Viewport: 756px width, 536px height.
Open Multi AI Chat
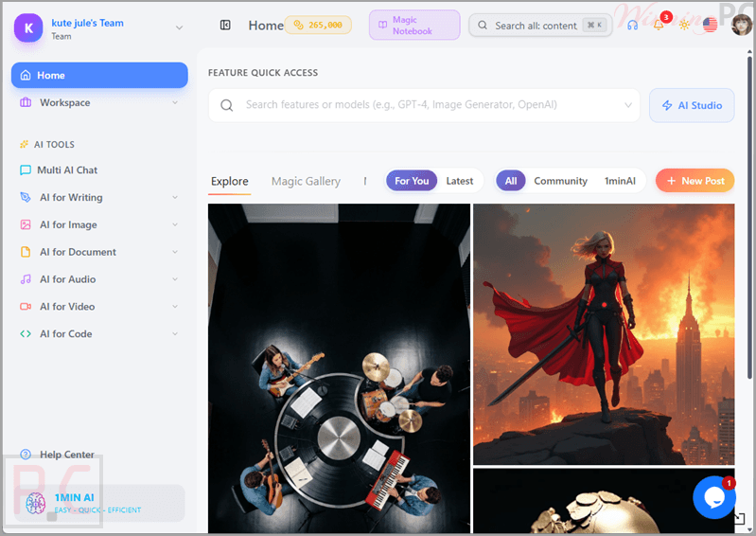(x=99, y=170)
